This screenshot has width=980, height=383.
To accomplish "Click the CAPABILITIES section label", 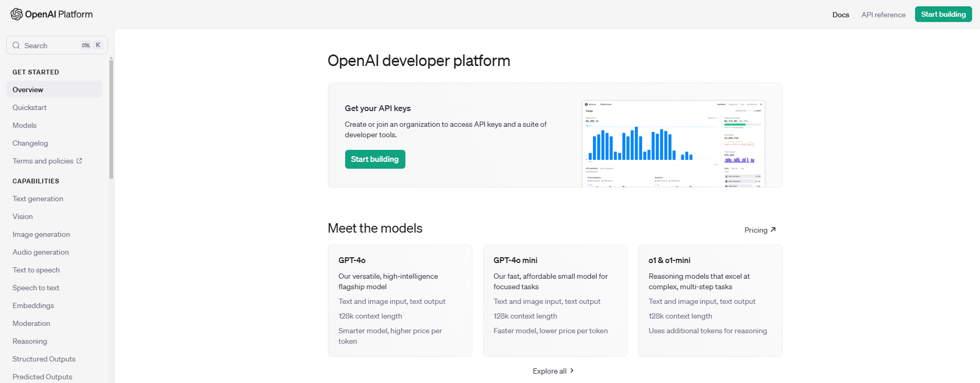I will pos(36,181).
